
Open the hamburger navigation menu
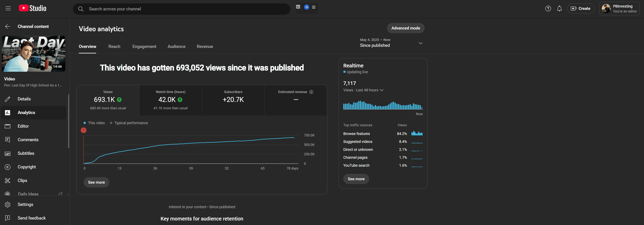(8, 8)
